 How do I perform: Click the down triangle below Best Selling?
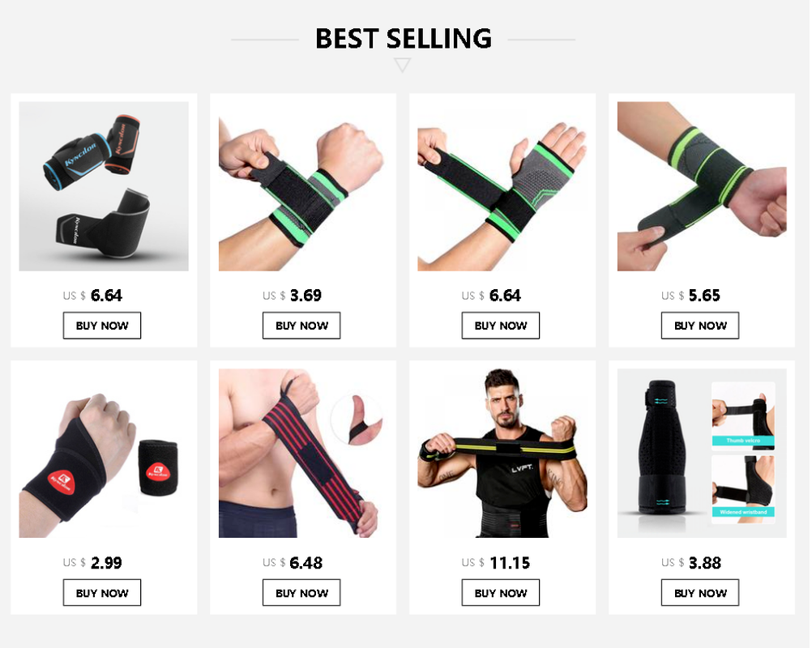click(x=403, y=66)
